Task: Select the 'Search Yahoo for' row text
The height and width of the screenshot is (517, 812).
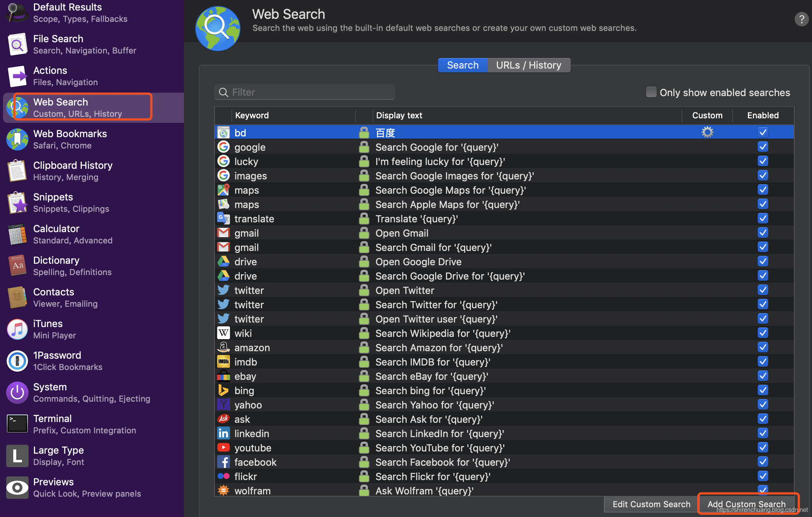Action: pyautogui.click(x=435, y=405)
